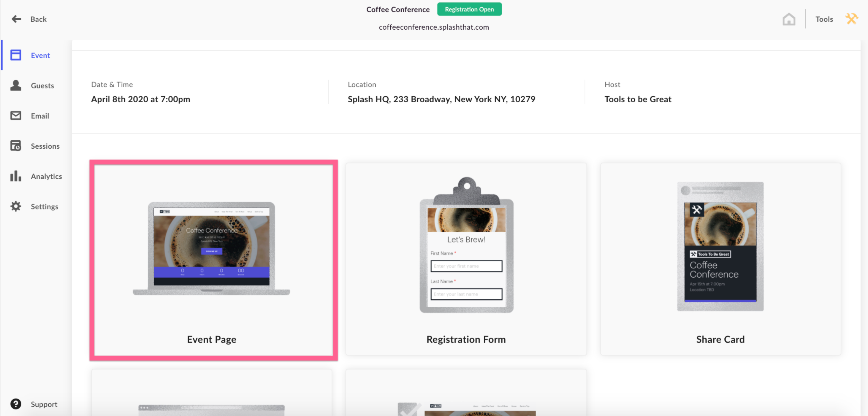The image size is (868, 416).
Task: Click the Event calendar icon in sidebar
Action: point(16,55)
